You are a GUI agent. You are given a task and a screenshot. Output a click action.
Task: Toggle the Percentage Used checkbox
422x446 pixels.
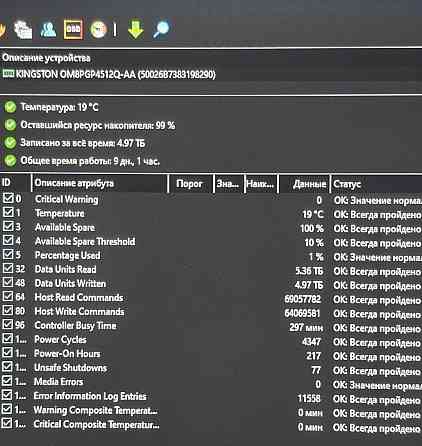[x=7, y=254]
